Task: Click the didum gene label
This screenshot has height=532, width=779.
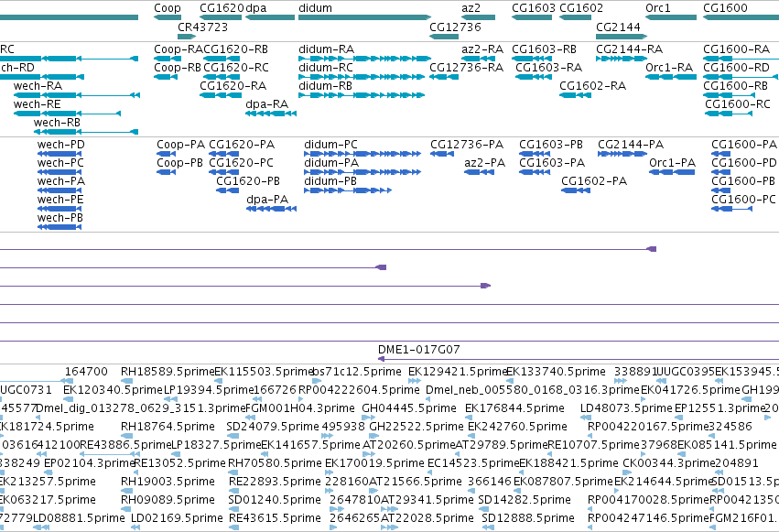Action: [x=316, y=8]
